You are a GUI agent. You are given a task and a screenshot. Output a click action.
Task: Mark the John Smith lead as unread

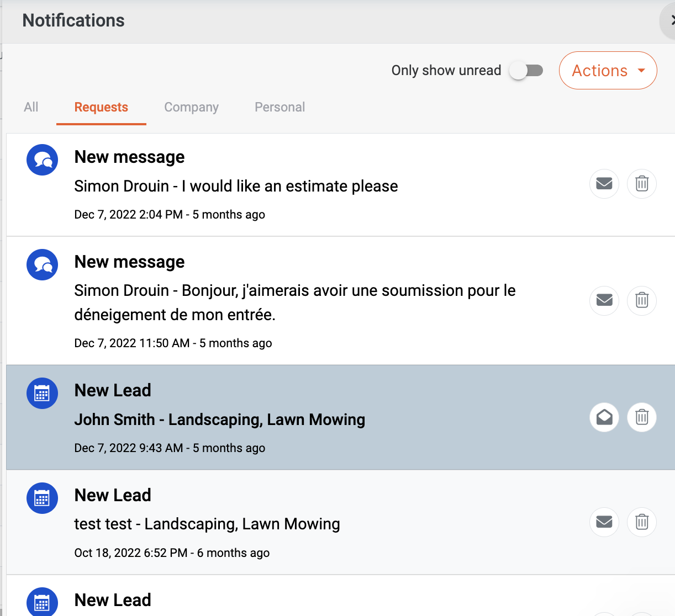click(604, 417)
